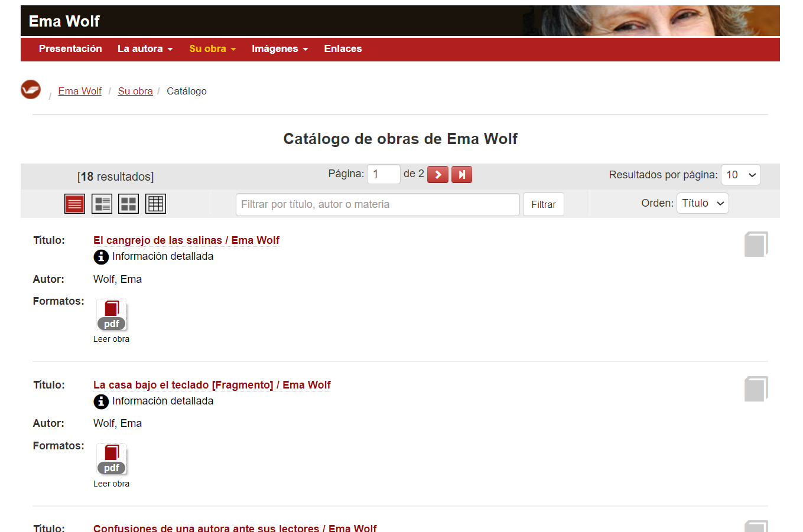Click the Página number input field
Screen dimensions: 803x532
point(383,174)
